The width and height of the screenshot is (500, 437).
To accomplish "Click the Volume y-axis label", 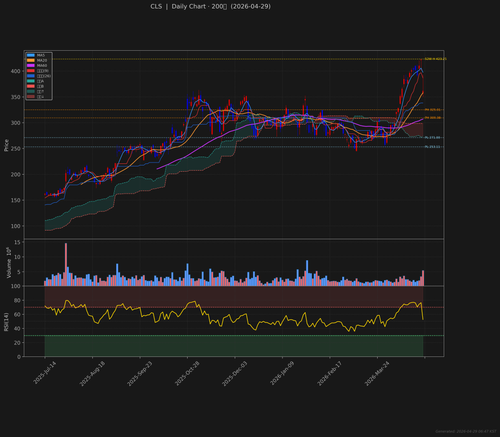I will (9, 262).
